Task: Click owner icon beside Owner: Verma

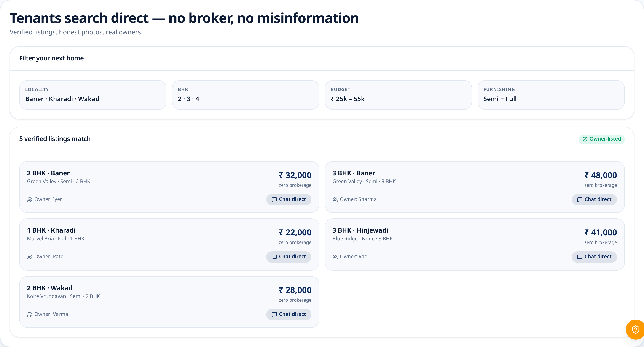Action: 30,314
